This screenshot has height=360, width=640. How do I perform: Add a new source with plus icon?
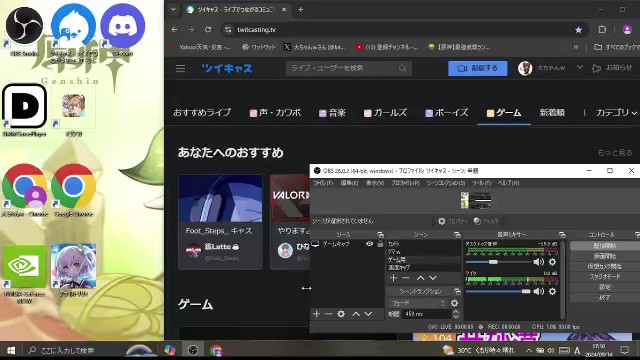click(317, 313)
